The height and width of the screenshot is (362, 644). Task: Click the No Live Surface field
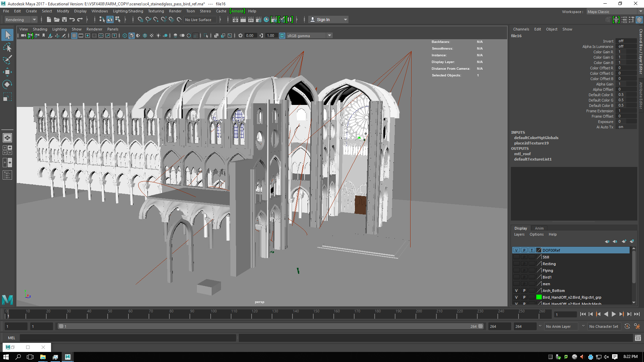[200, 20]
